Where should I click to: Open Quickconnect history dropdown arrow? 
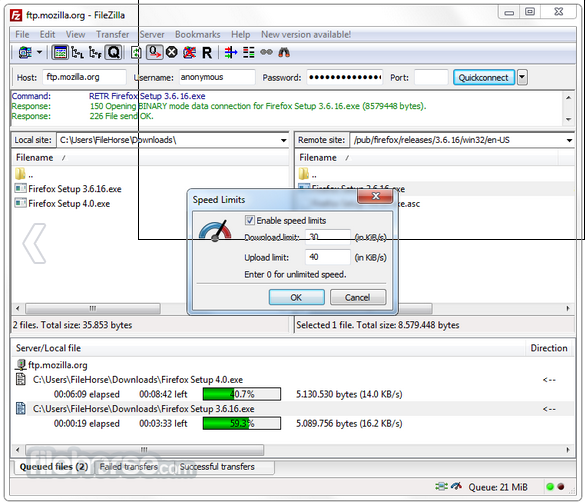coord(522,77)
